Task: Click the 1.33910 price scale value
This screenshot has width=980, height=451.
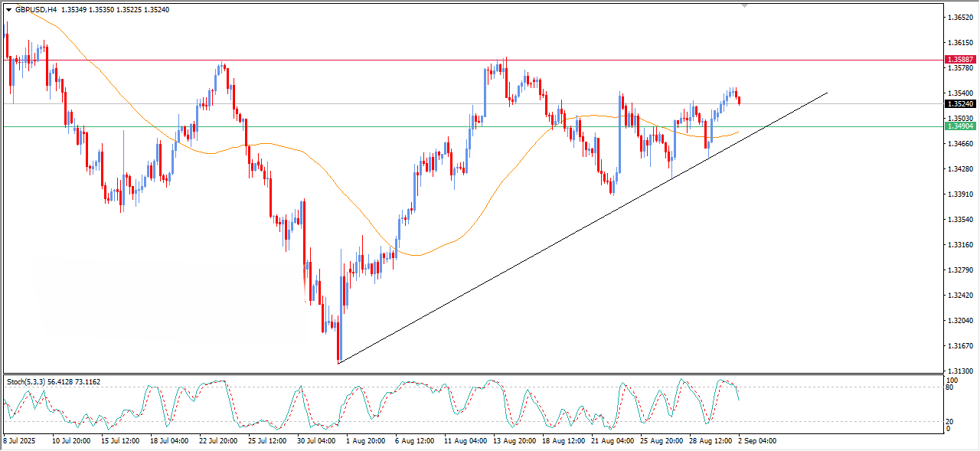Action: (960, 194)
